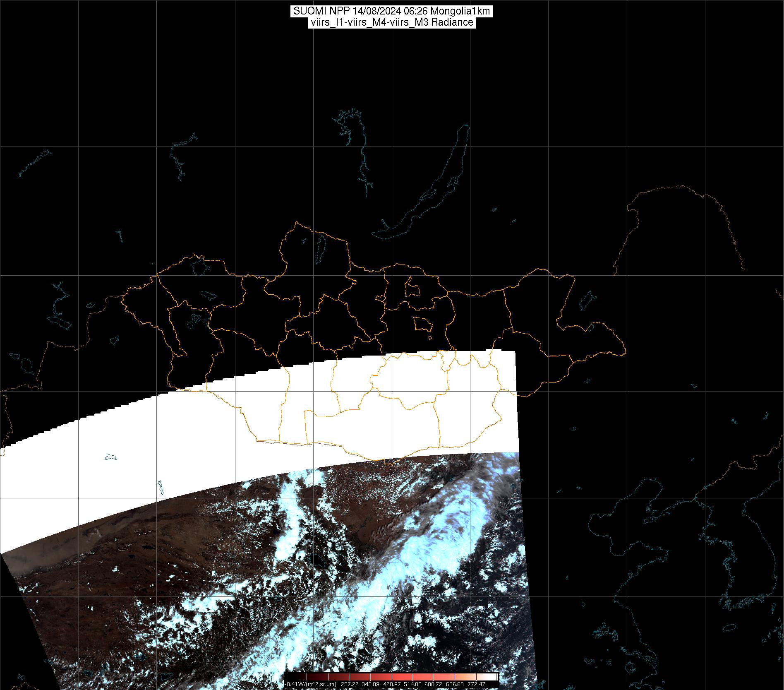Click the viirs_I1-viirs_M4-viirs_M3 Radiance subtitle
The height and width of the screenshot is (690, 784).
[x=391, y=22]
